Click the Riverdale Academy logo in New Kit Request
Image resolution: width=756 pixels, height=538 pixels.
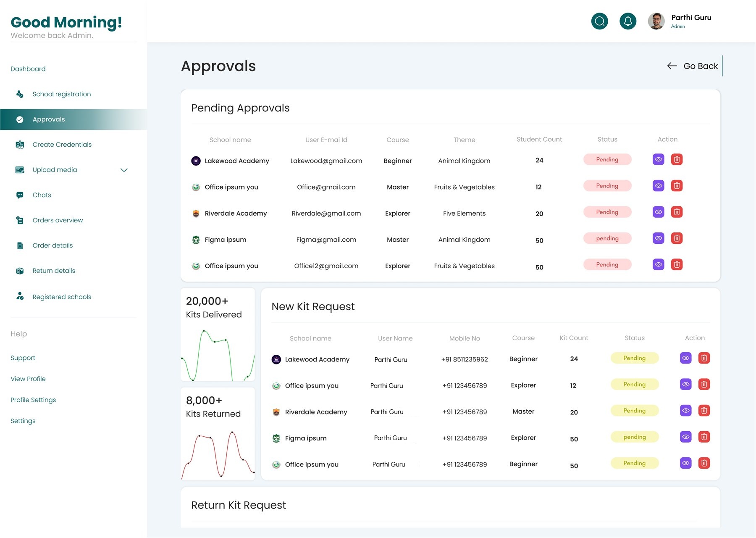pyautogui.click(x=276, y=412)
